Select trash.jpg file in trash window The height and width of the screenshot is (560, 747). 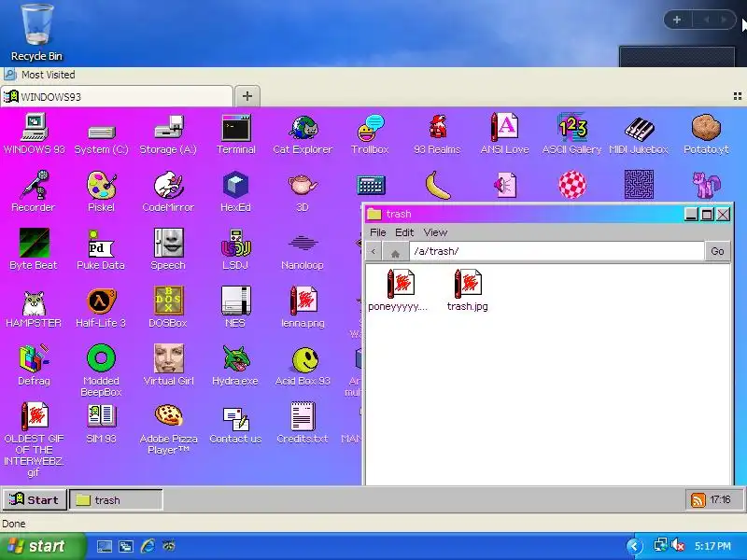click(468, 290)
